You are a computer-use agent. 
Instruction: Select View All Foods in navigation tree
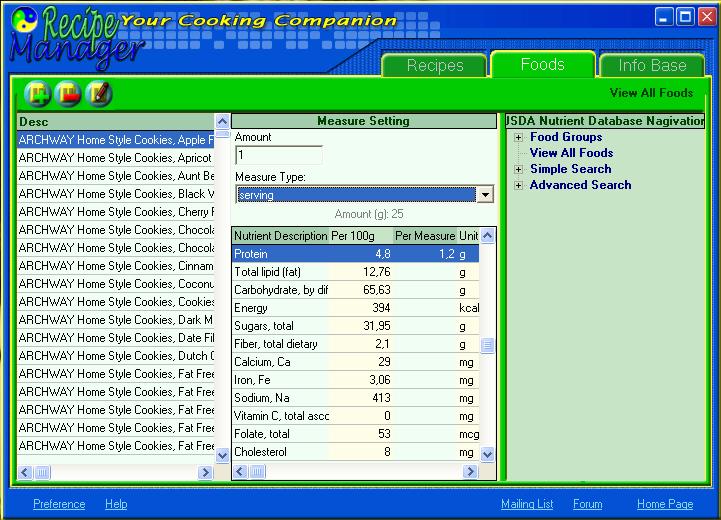click(571, 153)
